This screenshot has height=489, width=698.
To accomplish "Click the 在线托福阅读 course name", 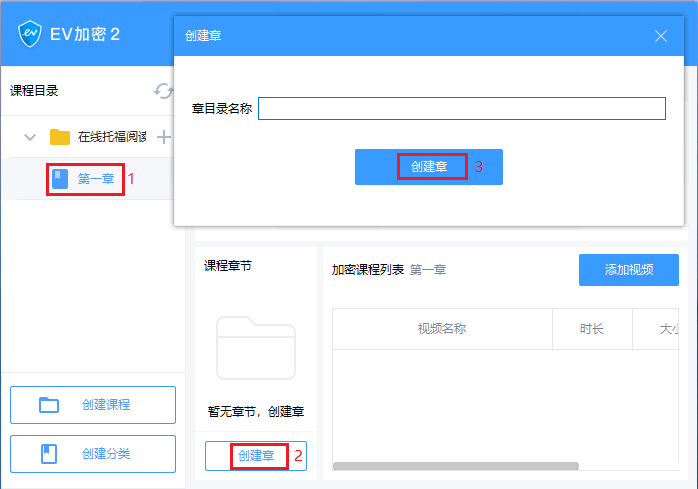I will (x=112, y=137).
